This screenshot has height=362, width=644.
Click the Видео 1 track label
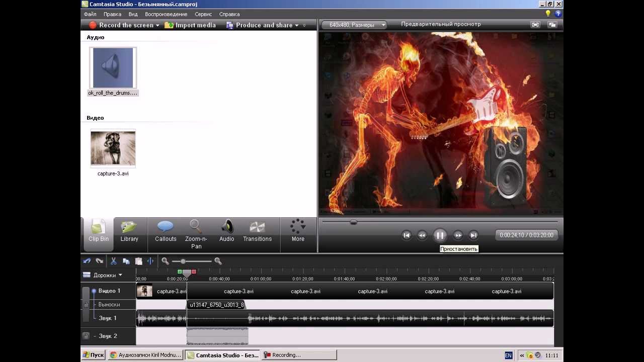[109, 291]
